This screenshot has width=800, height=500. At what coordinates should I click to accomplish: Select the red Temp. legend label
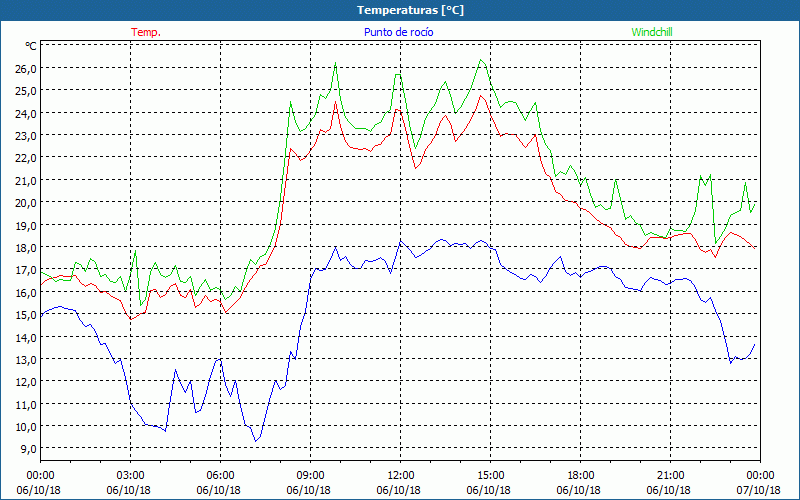(x=146, y=32)
